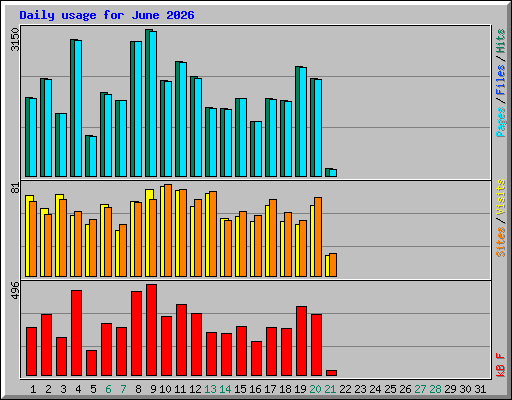Click day label 26 on the x-axis
Screen dimensions: 512x400
405,389
